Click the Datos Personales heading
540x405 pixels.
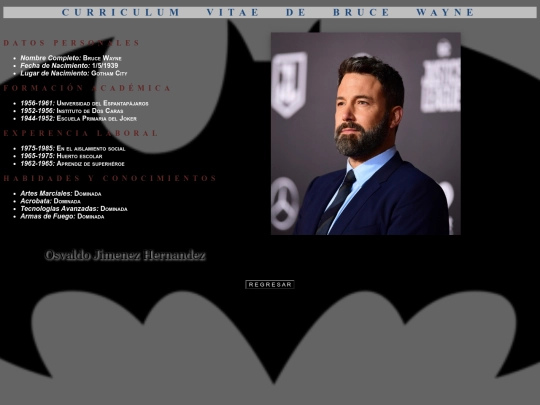(72, 43)
